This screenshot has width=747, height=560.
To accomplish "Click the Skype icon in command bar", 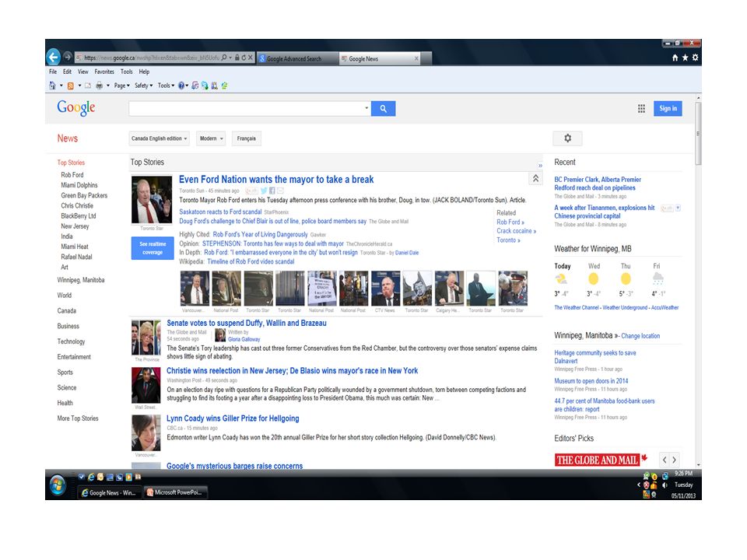I will [205, 86].
